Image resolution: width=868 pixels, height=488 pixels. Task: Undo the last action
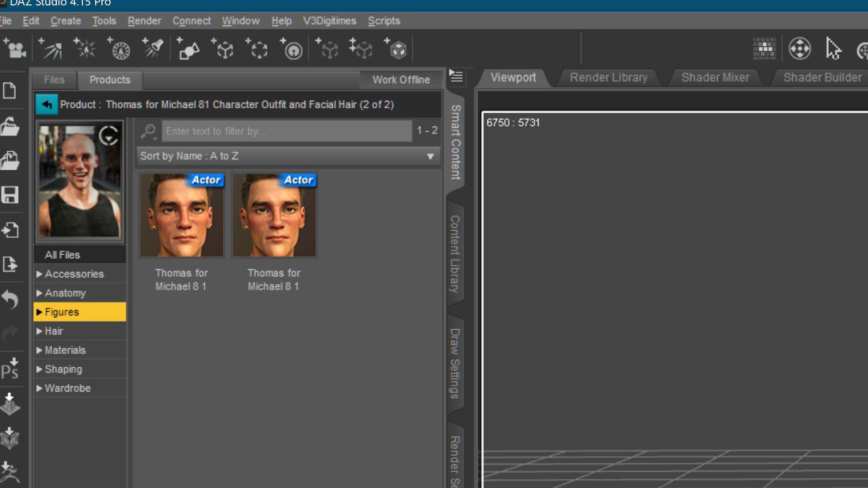10,299
